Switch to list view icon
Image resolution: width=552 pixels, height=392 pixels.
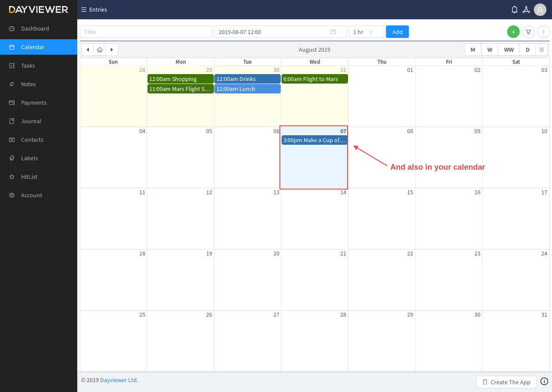pos(542,50)
